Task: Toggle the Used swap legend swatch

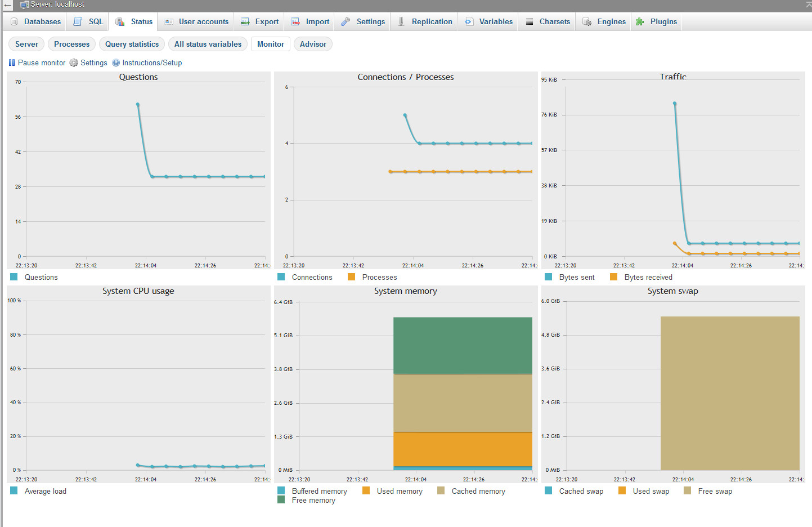Action: [622, 490]
